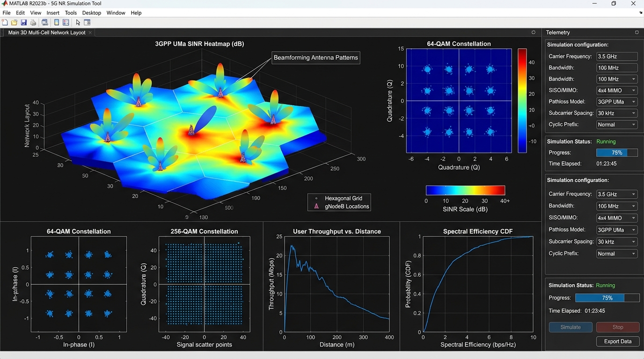
Task: Click the horizontal SINR Scale color bar
Action: tap(465, 190)
